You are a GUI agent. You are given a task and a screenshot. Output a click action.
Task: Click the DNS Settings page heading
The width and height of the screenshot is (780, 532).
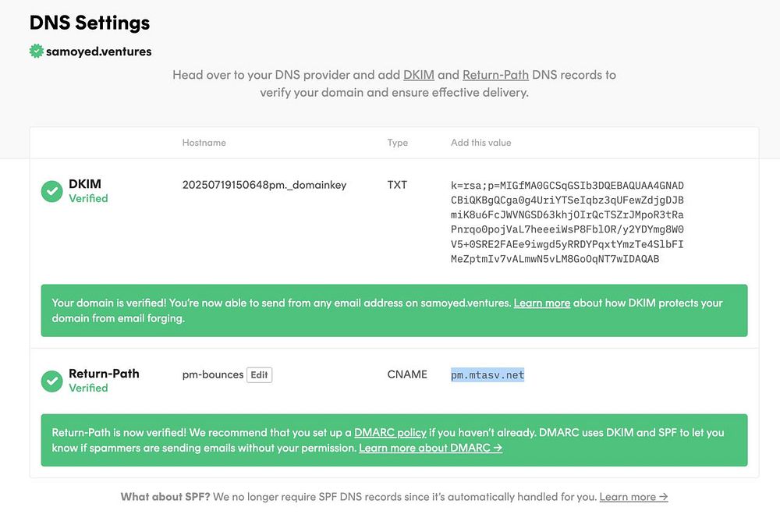click(90, 23)
